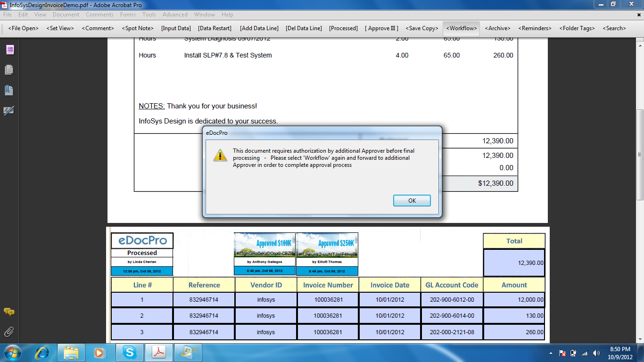The height and width of the screenshot is (362, 644).
Task: Open the last taskbar application icon
Action: point(188,353)
